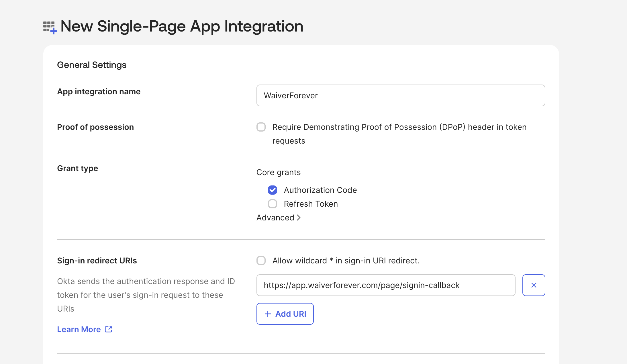Image resolution: width=627 pixels, height=364 pixels.
Task: Click the app grid plus icon beside title
Action: 50,27
